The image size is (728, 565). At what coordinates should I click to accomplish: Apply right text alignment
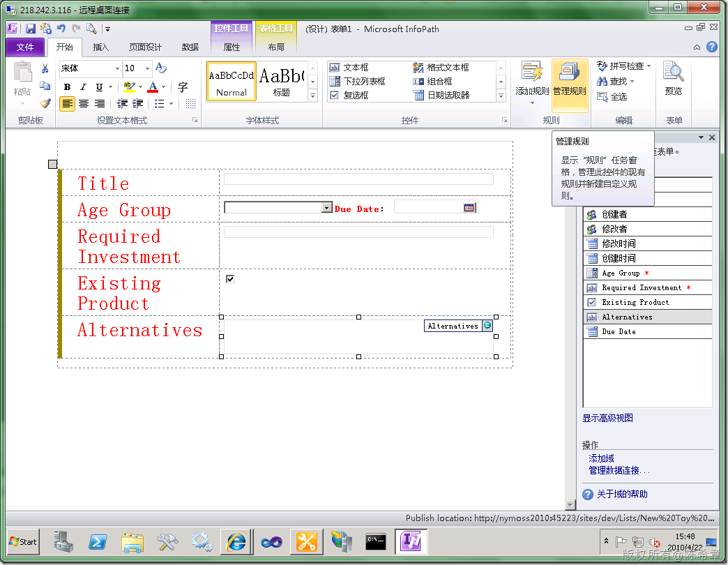(99, 103)
